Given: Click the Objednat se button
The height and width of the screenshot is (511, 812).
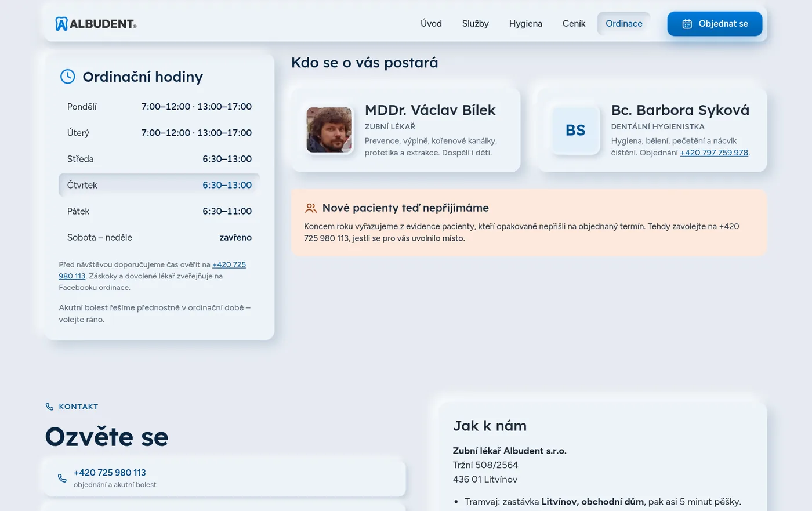Looking at the screenshot, I should (715, 24).
